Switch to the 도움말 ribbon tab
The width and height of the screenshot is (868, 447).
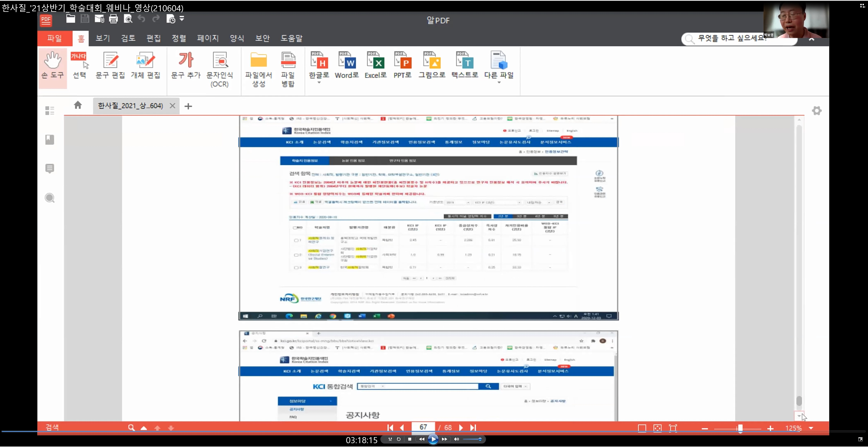click(x=291, y=38)
